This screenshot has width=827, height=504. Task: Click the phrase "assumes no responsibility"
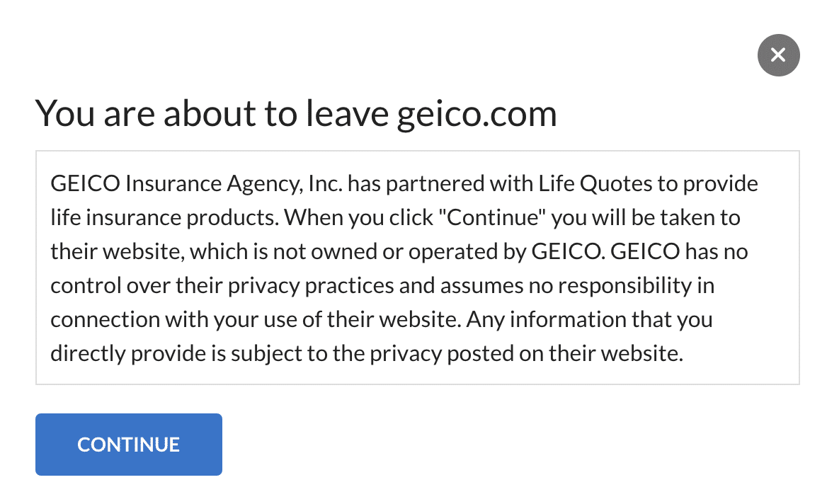pyautogui.click(x=566, y=285)
